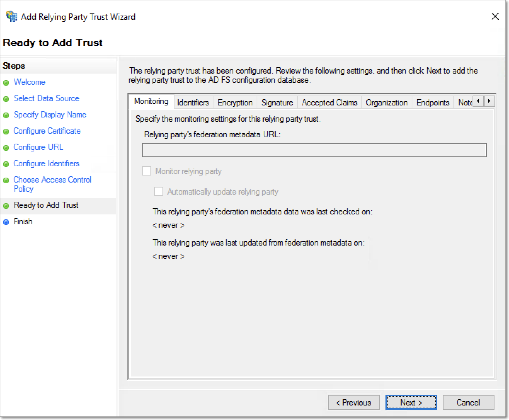Click the green bullet beside Ready to Add Trust

[x=6, y=206]
